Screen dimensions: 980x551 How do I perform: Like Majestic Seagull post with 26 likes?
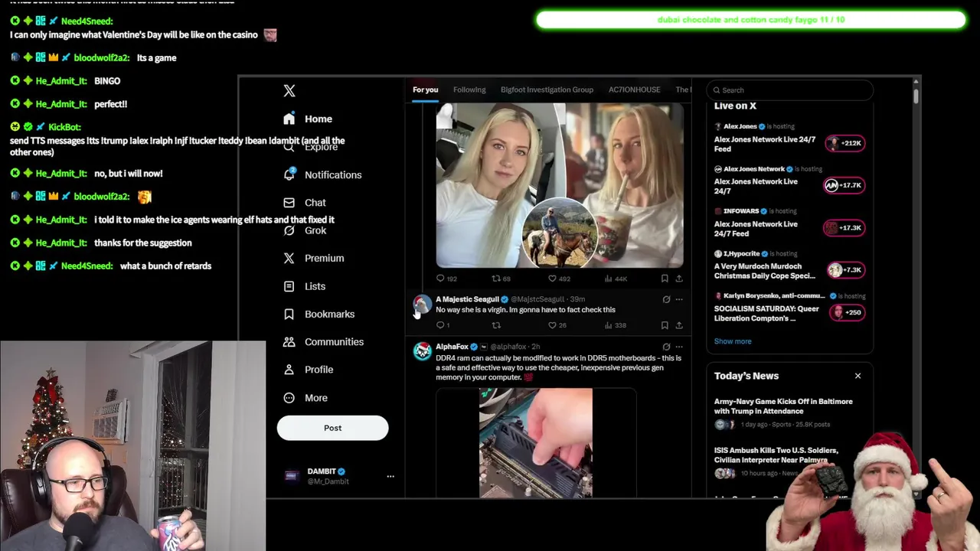(557, 325)
